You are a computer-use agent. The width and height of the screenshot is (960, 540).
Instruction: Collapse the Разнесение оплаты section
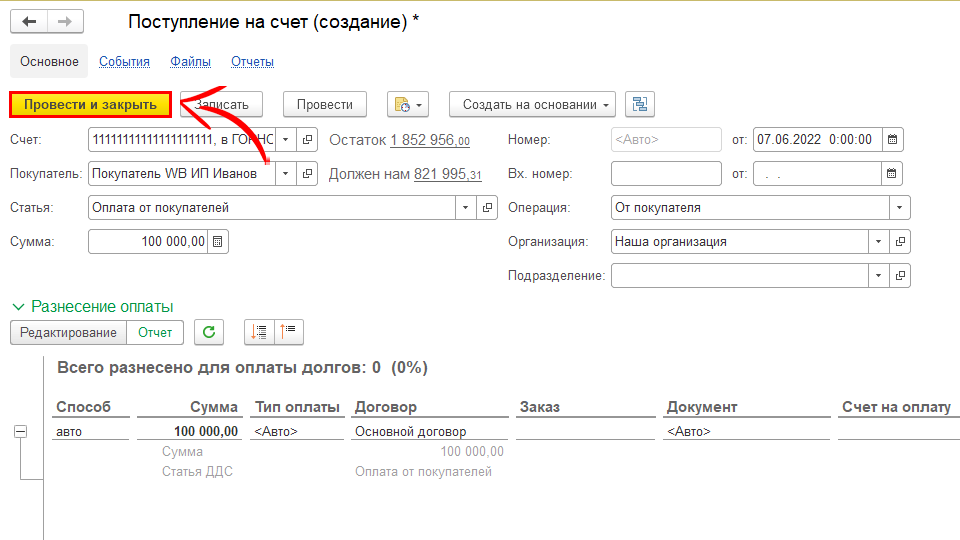click(18, 306)
